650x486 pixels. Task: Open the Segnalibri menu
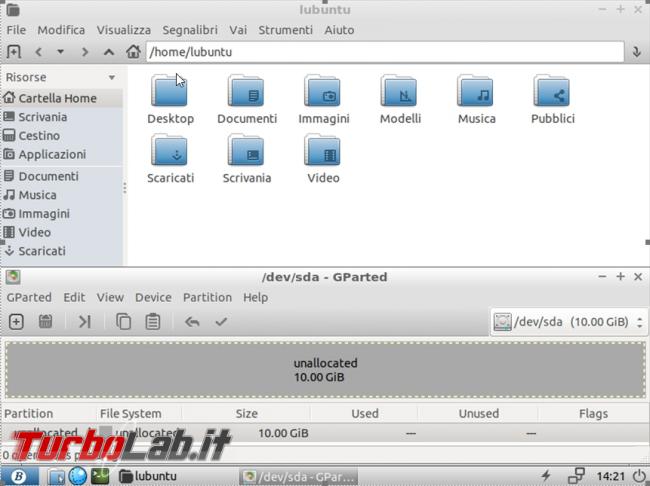tap(190, 30)
